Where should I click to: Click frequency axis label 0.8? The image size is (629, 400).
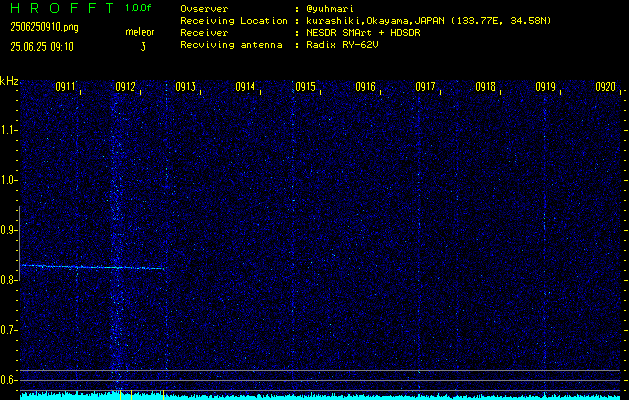coord(8,280)
